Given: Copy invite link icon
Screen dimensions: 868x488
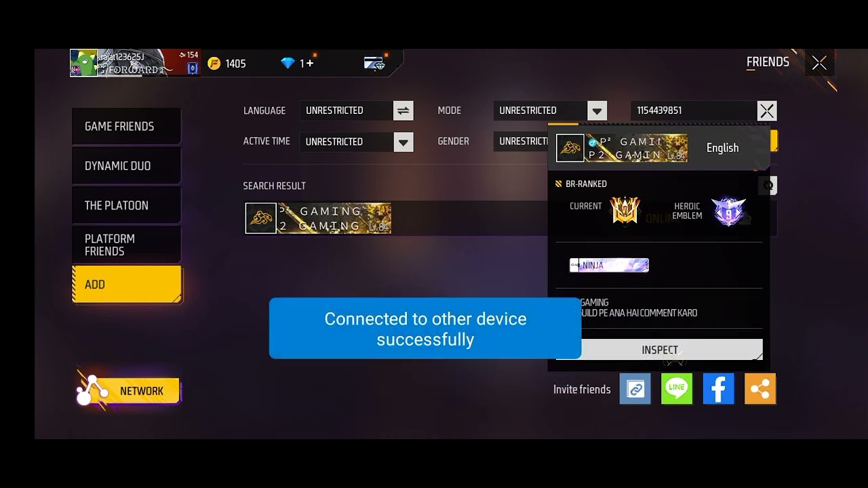Looking at the screenshot, I should 635,389.
